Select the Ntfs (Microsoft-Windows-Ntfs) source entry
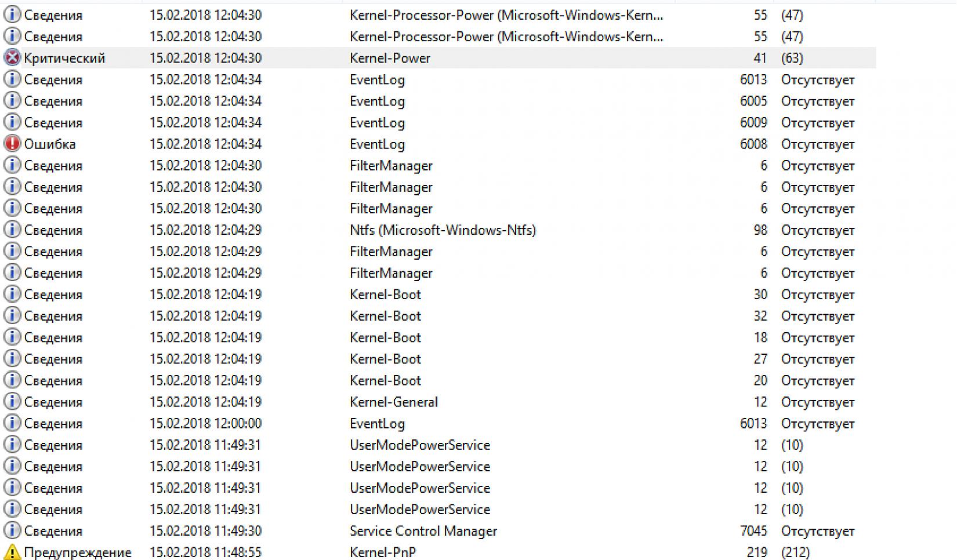957x560 pixels. pyautogui.click(x=443, y=230)
